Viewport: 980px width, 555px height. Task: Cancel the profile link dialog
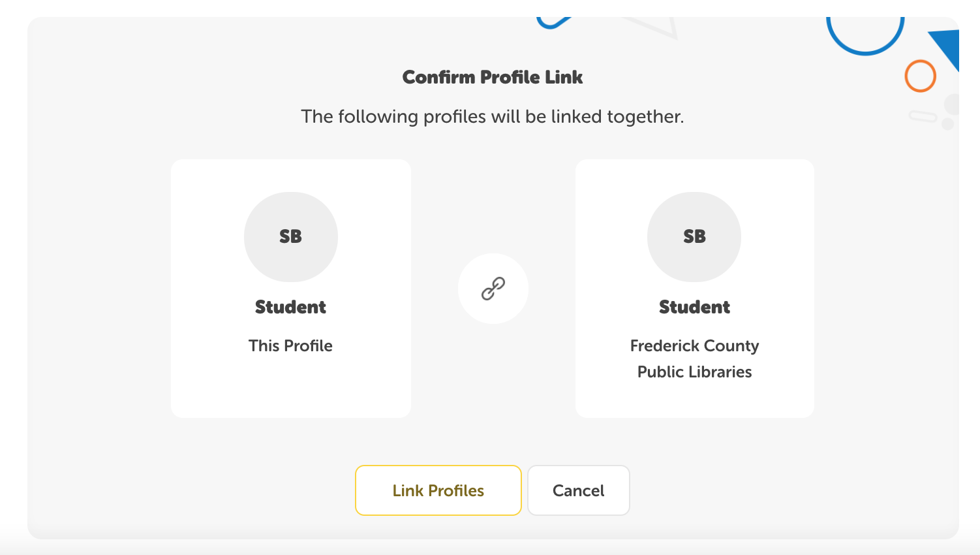(579, 490)
